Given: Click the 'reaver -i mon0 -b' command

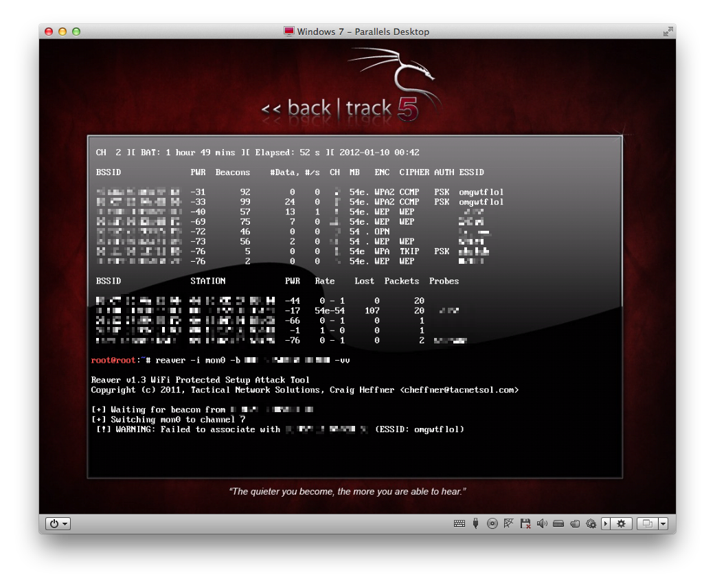Looking at the screenshot, I should [198, 361].
